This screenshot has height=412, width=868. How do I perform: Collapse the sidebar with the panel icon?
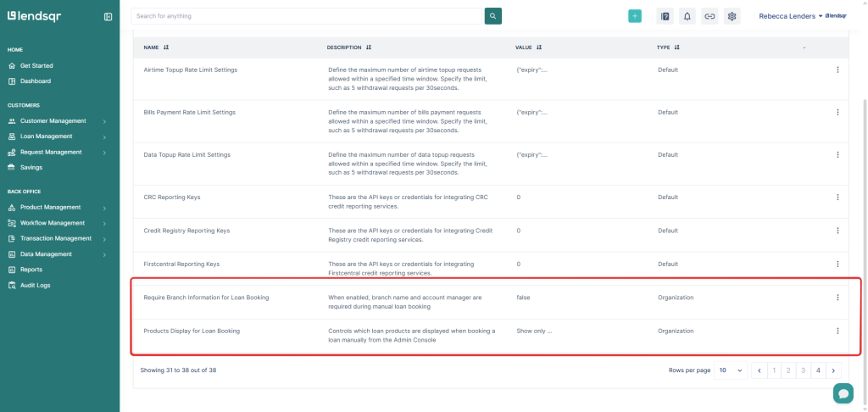(108, 16)
